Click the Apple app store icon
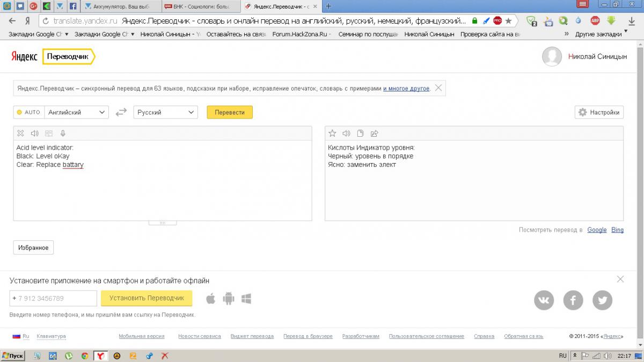This screenshot has width=644, height=362. 210,299
